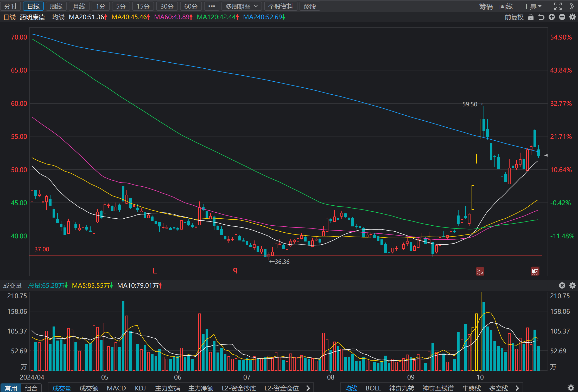The height and width of the screenshot is (392, 578).
Task: Switch to 15分 chart period
Action: coord(143,6)
